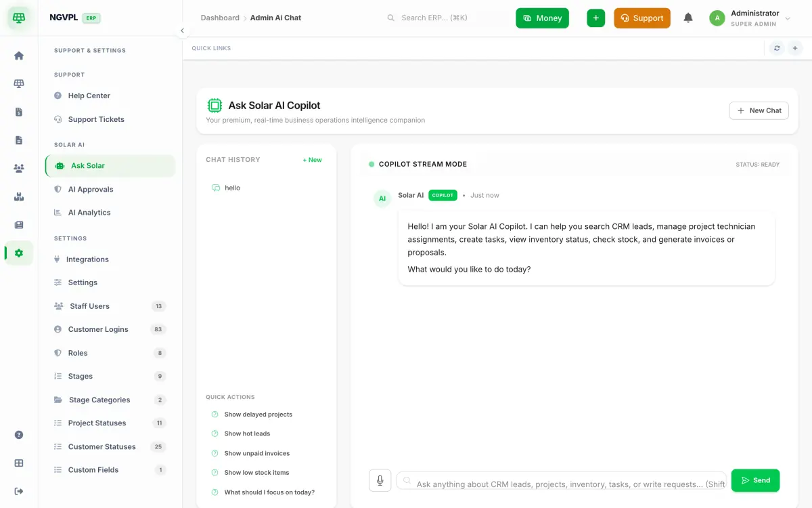
Task: Click the microphone voice input button
Action: [x=380, y=480]
